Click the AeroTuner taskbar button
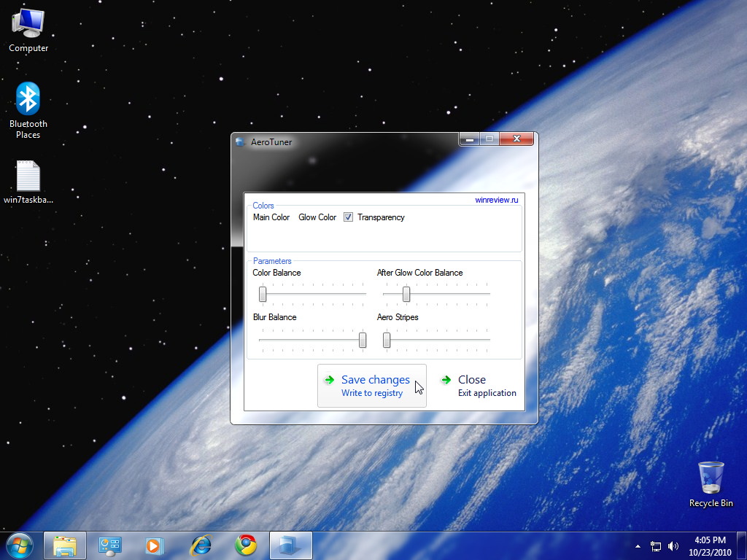The width and height of the screenshot is (747, 560). point(291,545)
